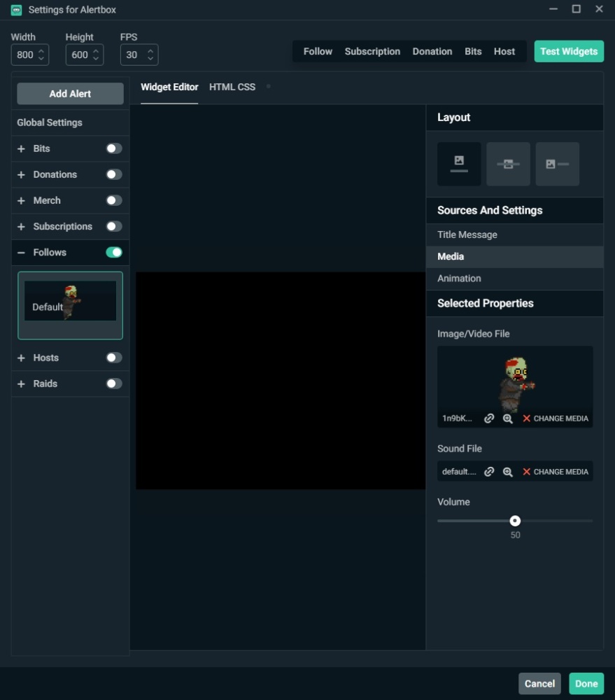
Task: Select the layout with text over image
Action: click(508, 164)
